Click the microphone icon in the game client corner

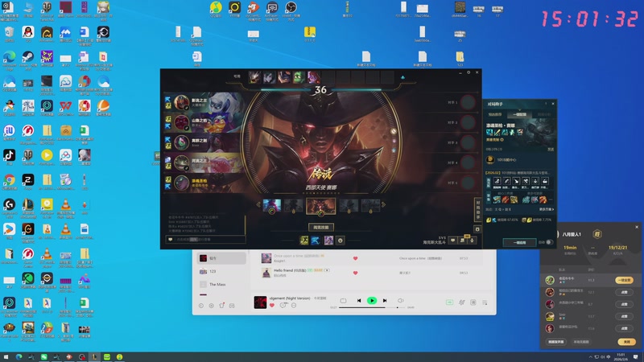click(472, 241)
